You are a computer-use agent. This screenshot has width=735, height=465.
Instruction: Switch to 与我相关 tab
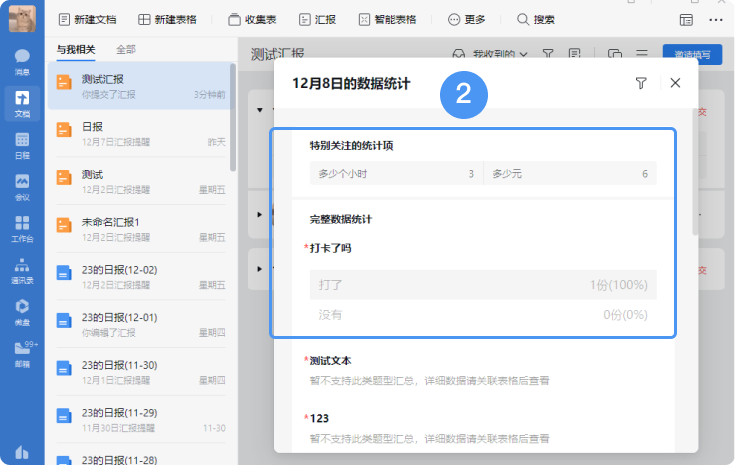coord(76,50)
